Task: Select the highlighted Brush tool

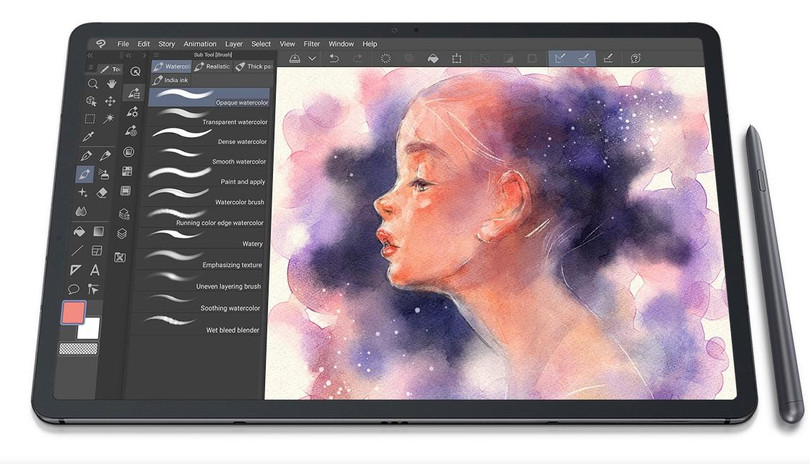Action: pyautogui.click(x=85, y=174)
